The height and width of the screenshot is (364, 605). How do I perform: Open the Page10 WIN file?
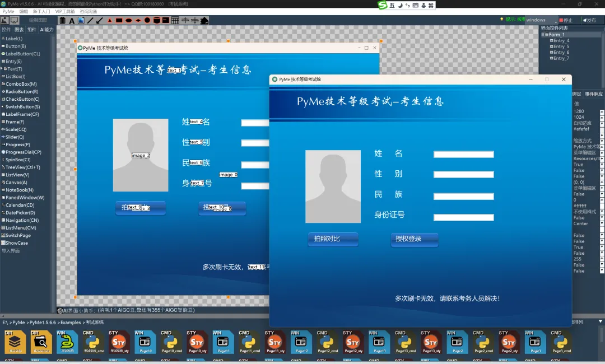click(x=145, y=342)
